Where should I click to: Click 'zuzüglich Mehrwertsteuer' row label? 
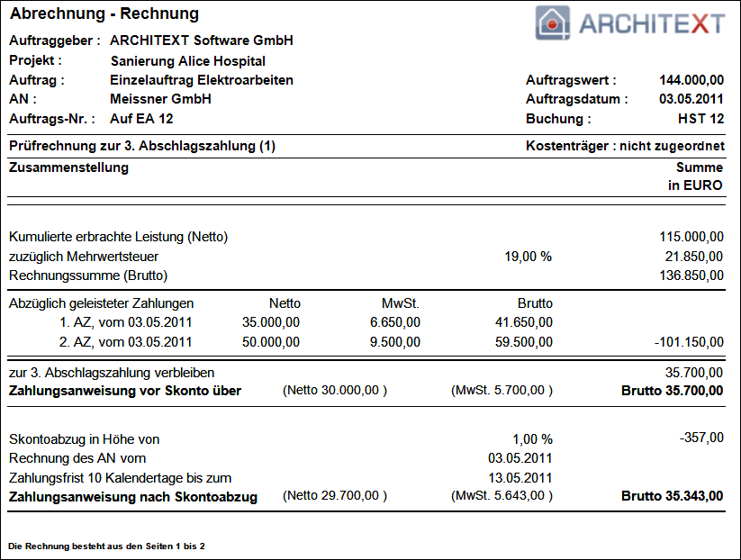point(84,256)
